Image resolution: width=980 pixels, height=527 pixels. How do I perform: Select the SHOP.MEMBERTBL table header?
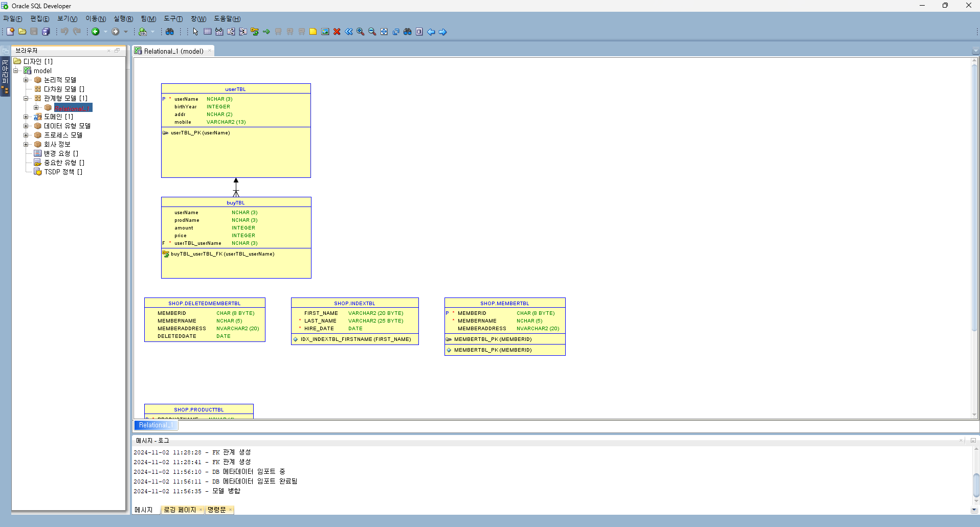point(505,303)
